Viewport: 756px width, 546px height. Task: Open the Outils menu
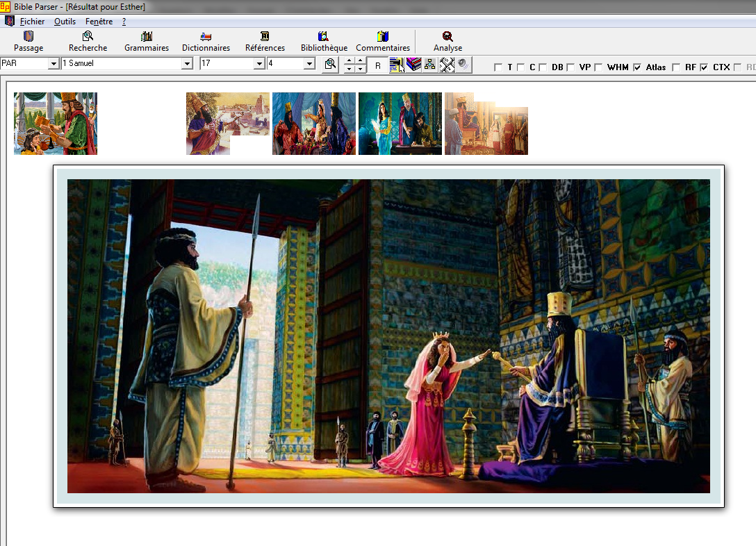(x=65, y=22)
